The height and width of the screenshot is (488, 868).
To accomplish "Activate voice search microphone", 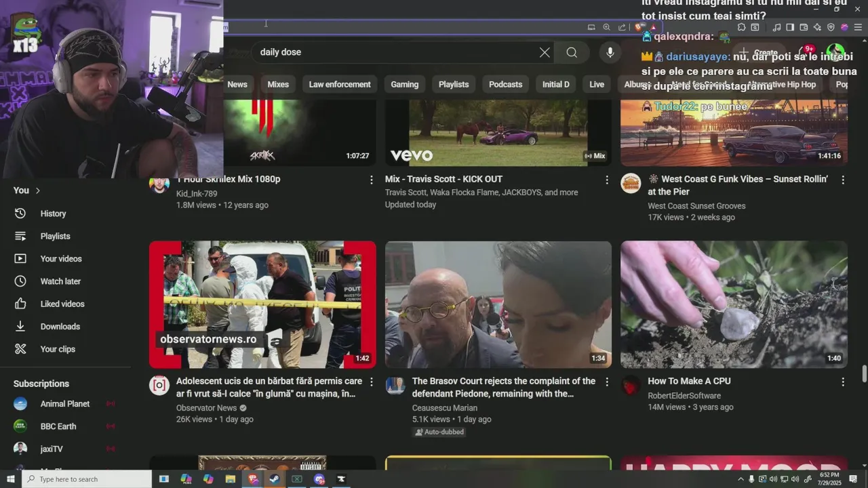I will point(610,52).
